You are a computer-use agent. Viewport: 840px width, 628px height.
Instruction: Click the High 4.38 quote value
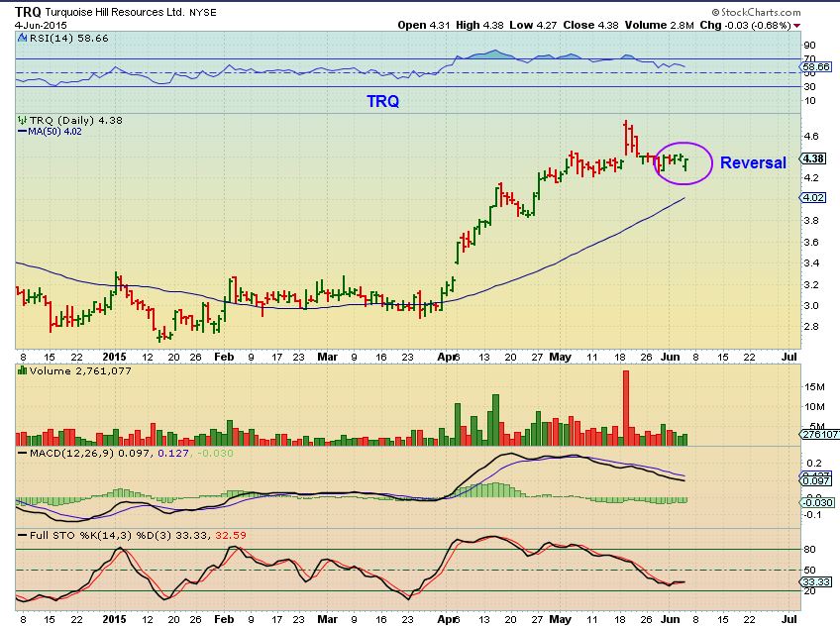click(x=479, y=25)
